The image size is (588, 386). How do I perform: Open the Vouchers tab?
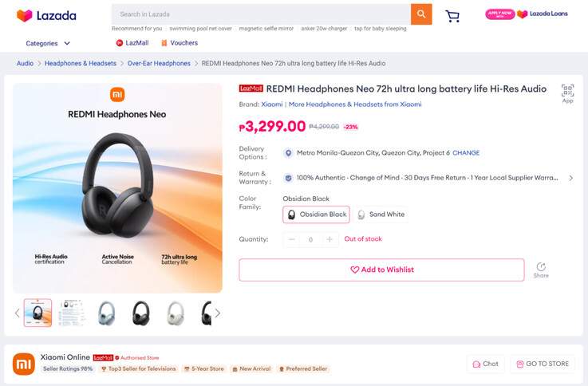[179, 43]
